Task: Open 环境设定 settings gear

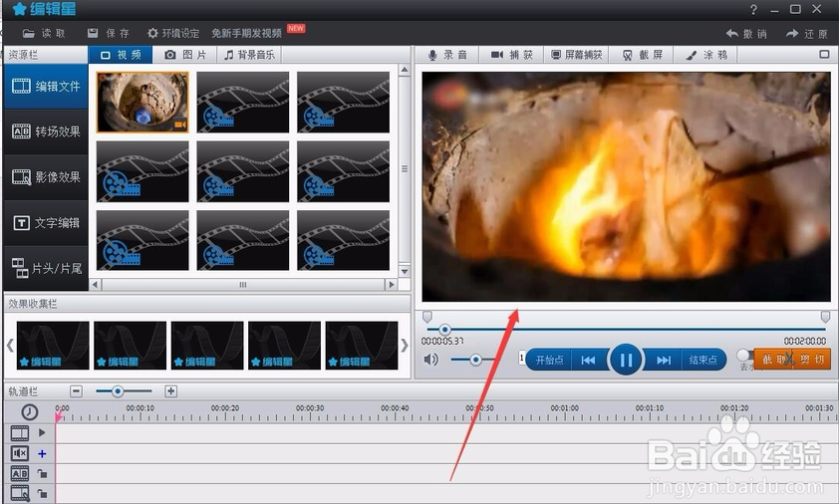Action: [173, 33]
